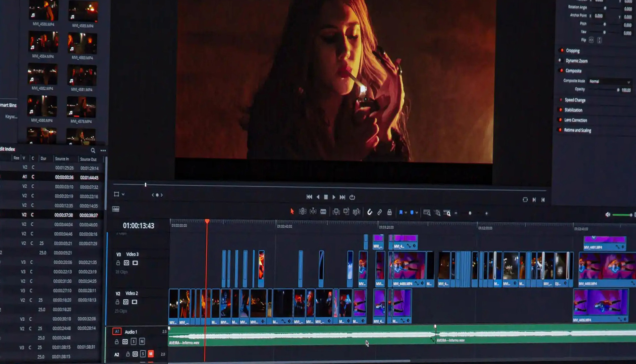Toggle the Cropping section enable dot
The image size is (636, 364).
[x=562, y=50]
